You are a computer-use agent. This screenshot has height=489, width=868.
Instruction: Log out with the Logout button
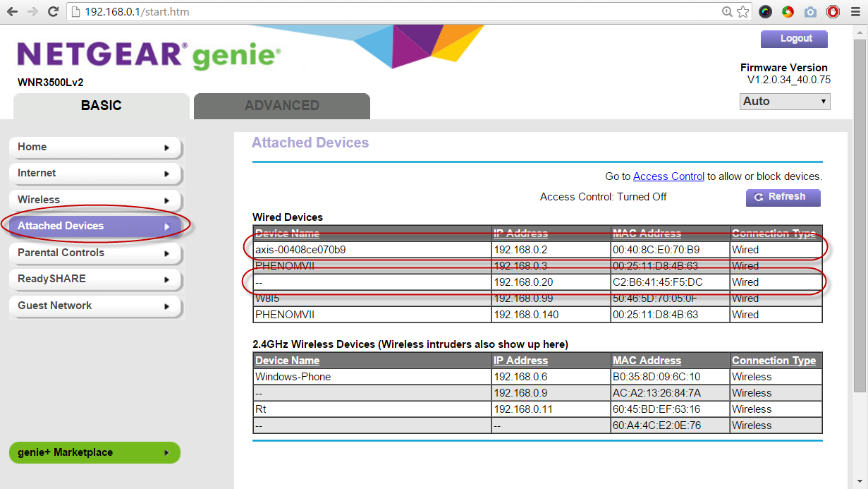pyautogui.click(x=794, y=39)
